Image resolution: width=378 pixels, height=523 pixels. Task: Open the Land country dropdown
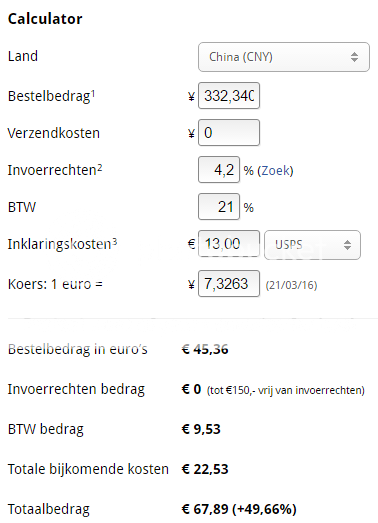pyautogui.click(x=284, y=57)
